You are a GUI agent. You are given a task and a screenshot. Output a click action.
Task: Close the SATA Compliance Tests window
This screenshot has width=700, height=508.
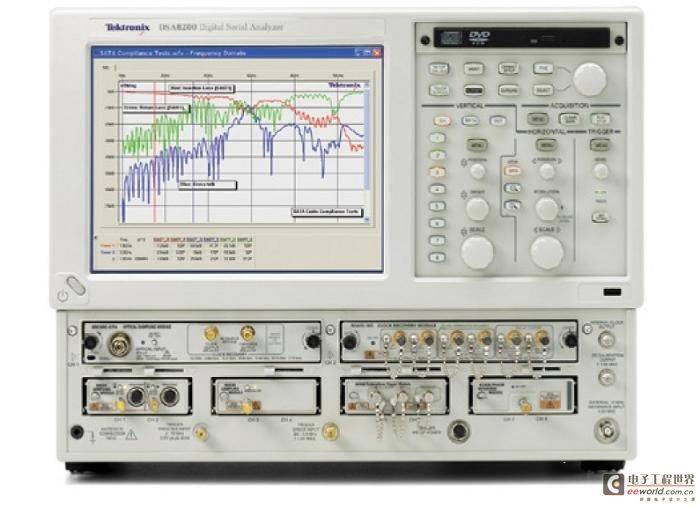[377, 53]
